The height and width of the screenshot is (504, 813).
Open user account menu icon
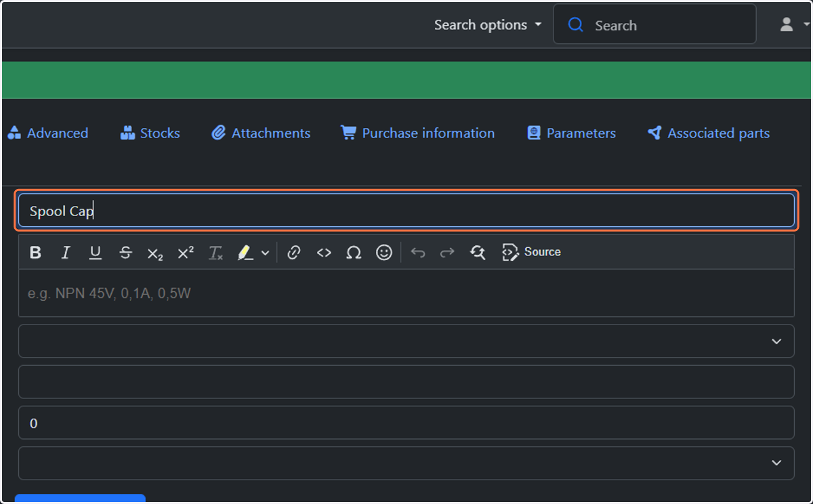pos(787,25)
